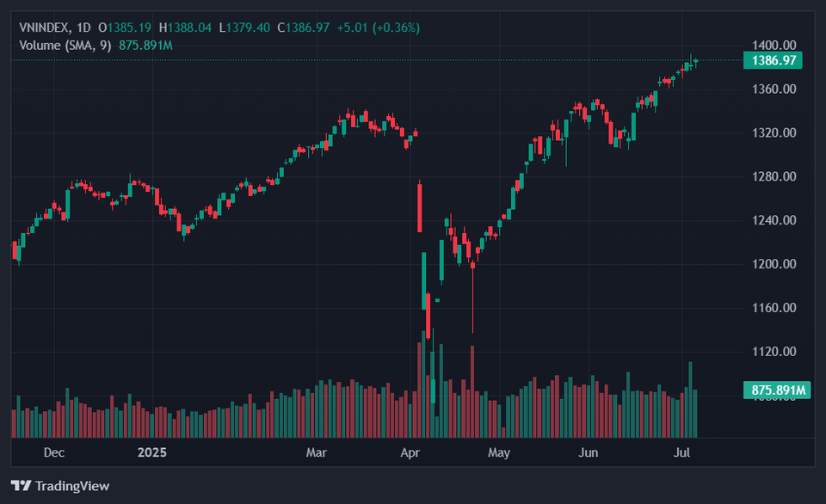Click the green 1386.97 price tag
Image resolution: width=826 pixels, height=504 pixels.
pyautogui.click(x=773, y=60)
